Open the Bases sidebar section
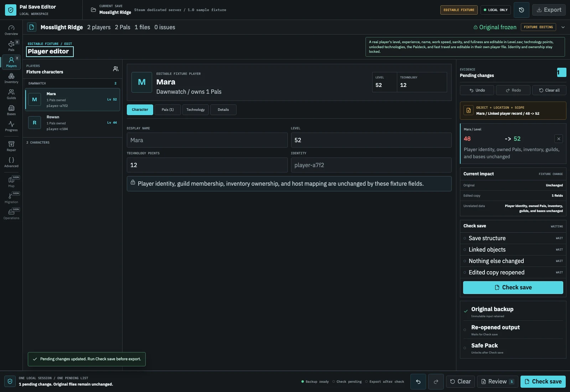 click(x=11, y=110)
